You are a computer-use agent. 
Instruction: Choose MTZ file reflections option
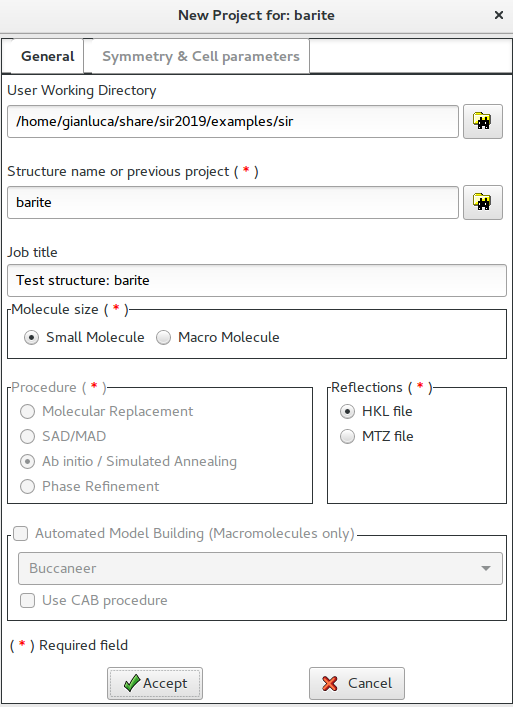tap(347, 436)
